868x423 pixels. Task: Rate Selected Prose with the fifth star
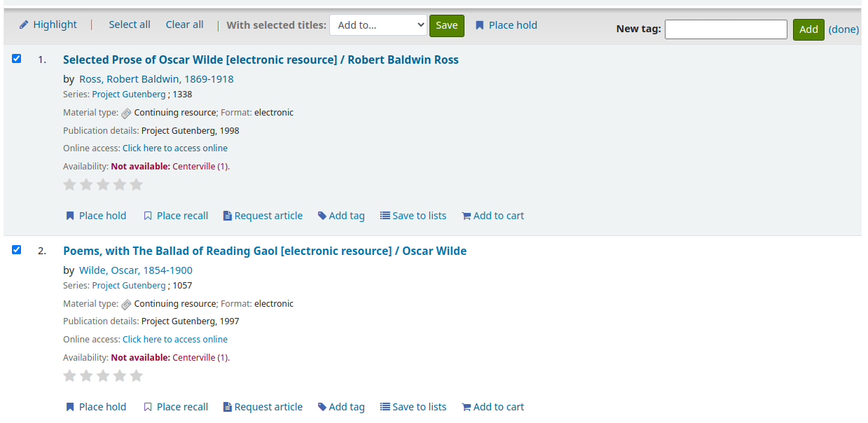coord(136,184)
